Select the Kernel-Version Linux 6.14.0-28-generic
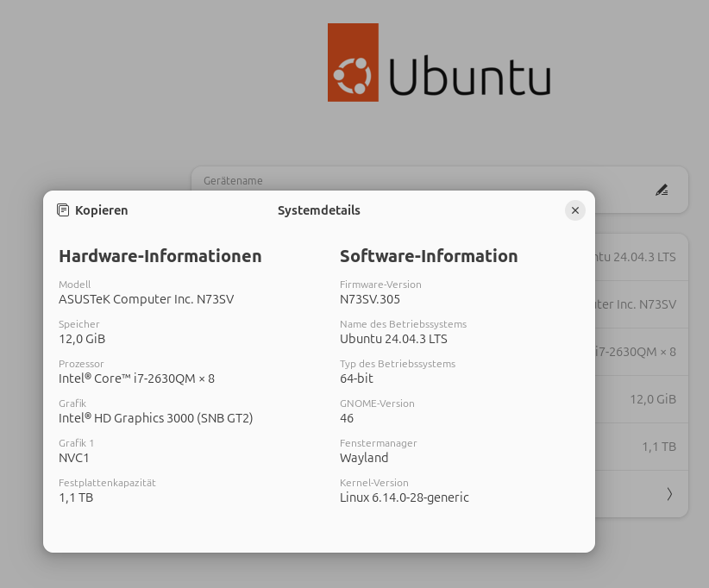 pos(405,497)
